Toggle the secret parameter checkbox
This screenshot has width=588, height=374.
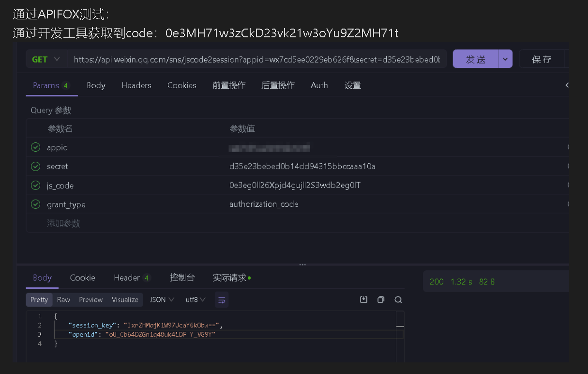35,166
